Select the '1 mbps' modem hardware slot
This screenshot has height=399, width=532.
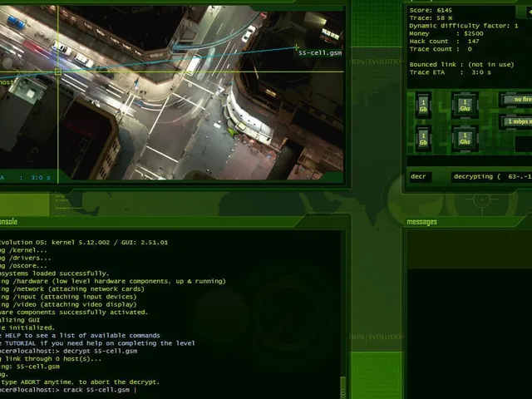click(517, 121)
